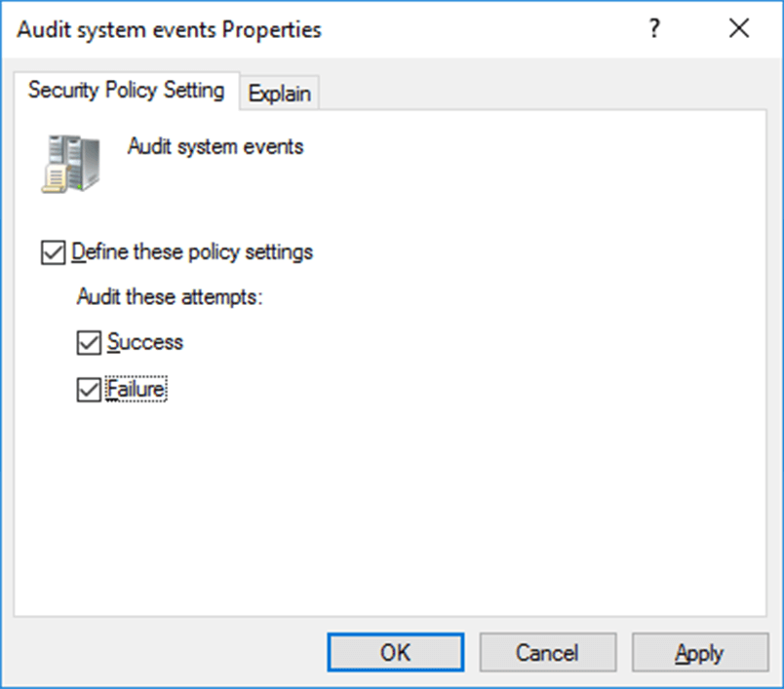Click the question mark help button
The width and height of the screenshot is (784, 689).
654,28
